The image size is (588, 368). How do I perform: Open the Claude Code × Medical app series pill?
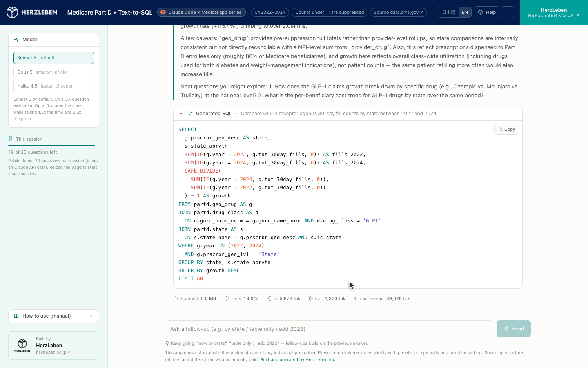tap(201, 12)
